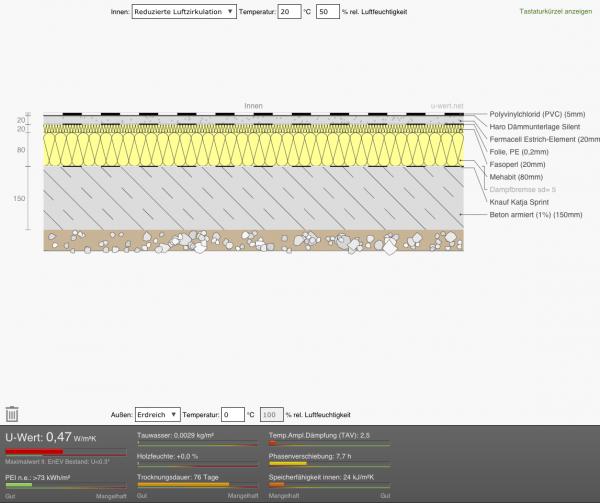Select the Fermacell Estrich-Element layer label

(544, 140)
